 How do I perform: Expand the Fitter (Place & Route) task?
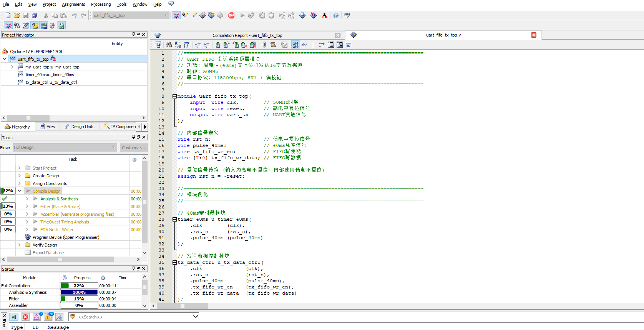[27, 207]
